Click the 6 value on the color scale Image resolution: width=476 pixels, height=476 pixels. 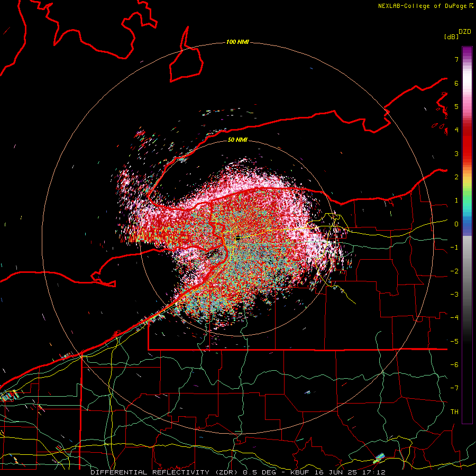456,83
